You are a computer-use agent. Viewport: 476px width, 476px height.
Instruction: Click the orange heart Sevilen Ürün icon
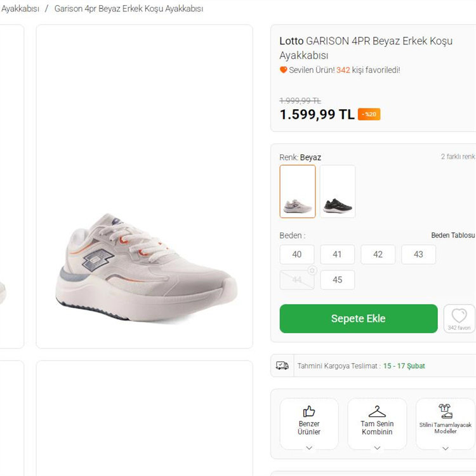click(x=284, y=70)
